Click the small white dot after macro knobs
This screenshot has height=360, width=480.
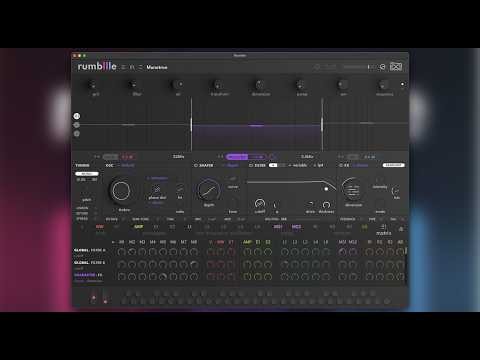point(402,84)
